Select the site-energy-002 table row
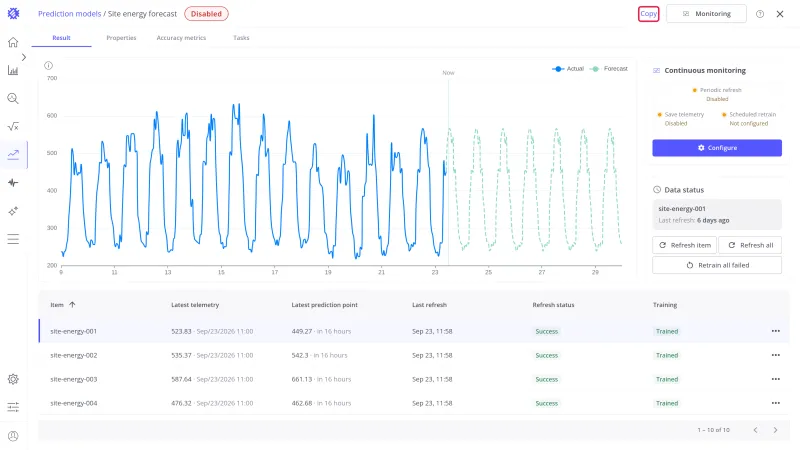Image resolution: width=800 pixels, height=450 pixels. tap(414, 355)
